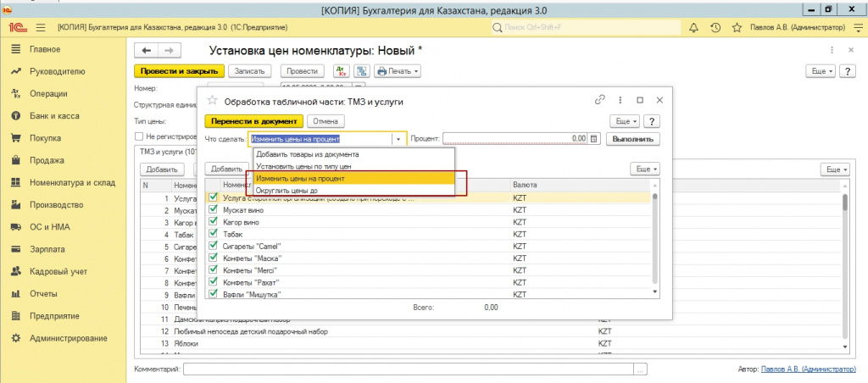Image resolution: width=868 pixels, height=383 pixels.
Task: Expand the Что сделать dropdown arrow
Action: (398, 139)
